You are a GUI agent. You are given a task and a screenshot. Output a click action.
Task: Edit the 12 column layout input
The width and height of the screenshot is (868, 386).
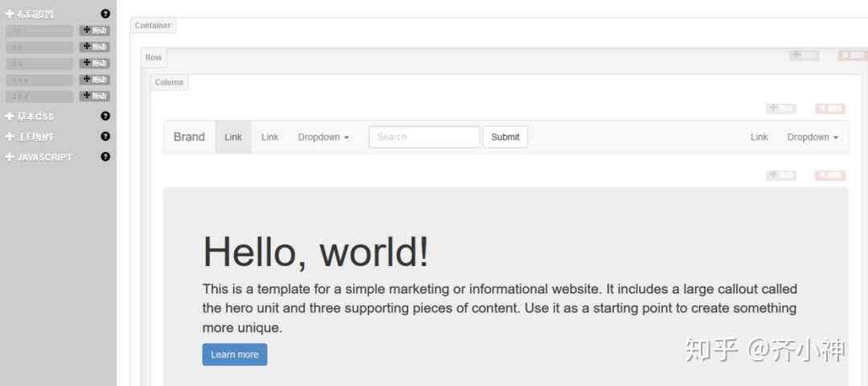pos(39,31)
